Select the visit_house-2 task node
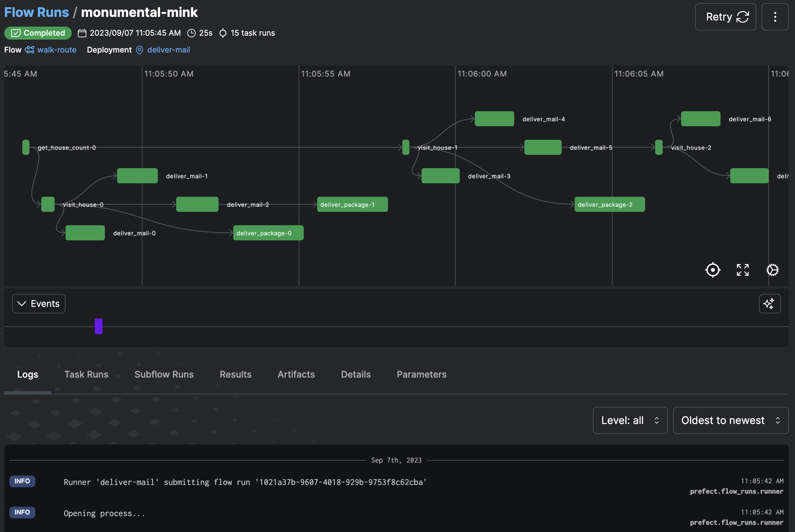The height and width of the screenshot is (532, 795). coord(659,147)
